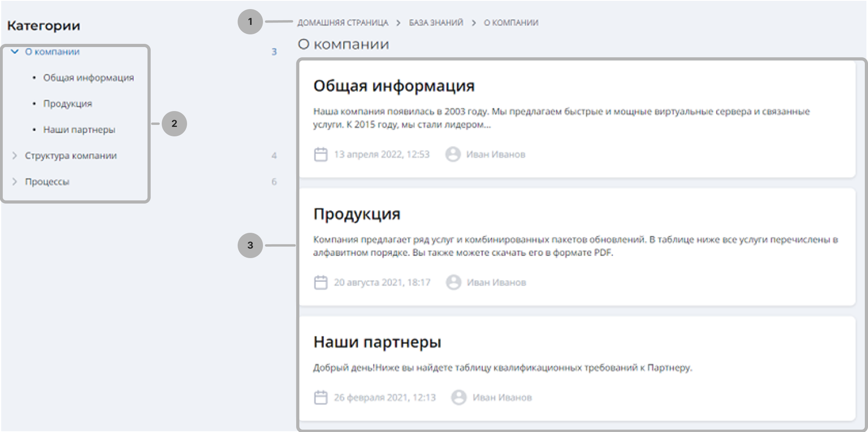868x432 pixels.
Task: Click author avatar on Общая информация card
Action: (453, 154)
